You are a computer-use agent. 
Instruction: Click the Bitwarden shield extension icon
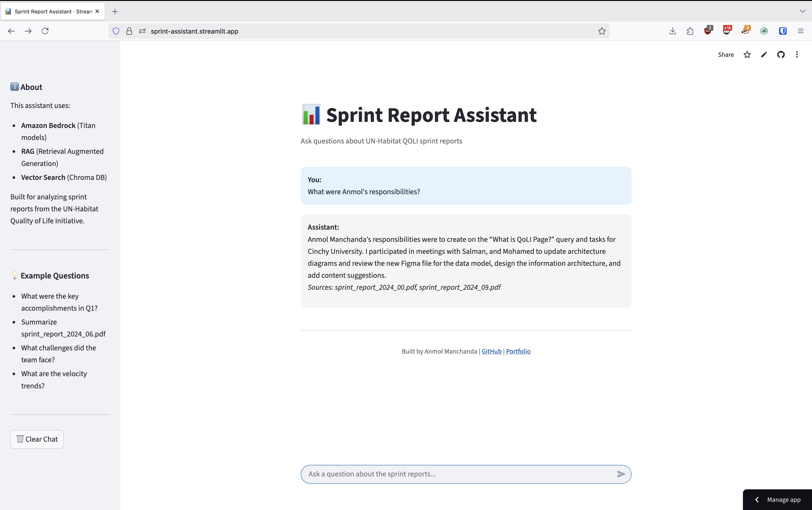(783, 31)
